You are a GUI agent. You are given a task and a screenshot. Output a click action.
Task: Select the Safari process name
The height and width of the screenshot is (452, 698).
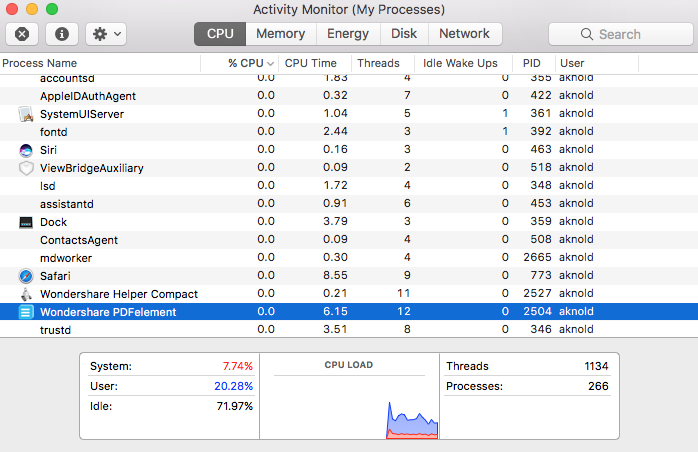pyautogui.click(x=55, y=276)
